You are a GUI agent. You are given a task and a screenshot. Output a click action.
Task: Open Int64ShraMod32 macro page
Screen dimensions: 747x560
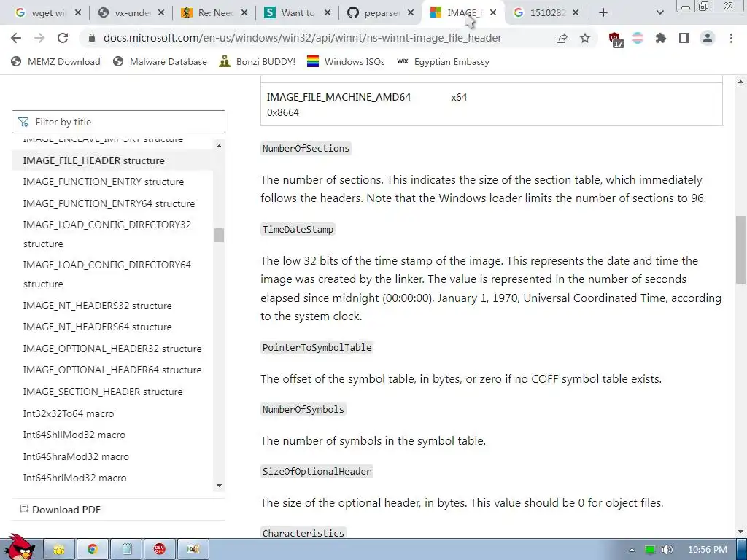(x=76, y=456)
